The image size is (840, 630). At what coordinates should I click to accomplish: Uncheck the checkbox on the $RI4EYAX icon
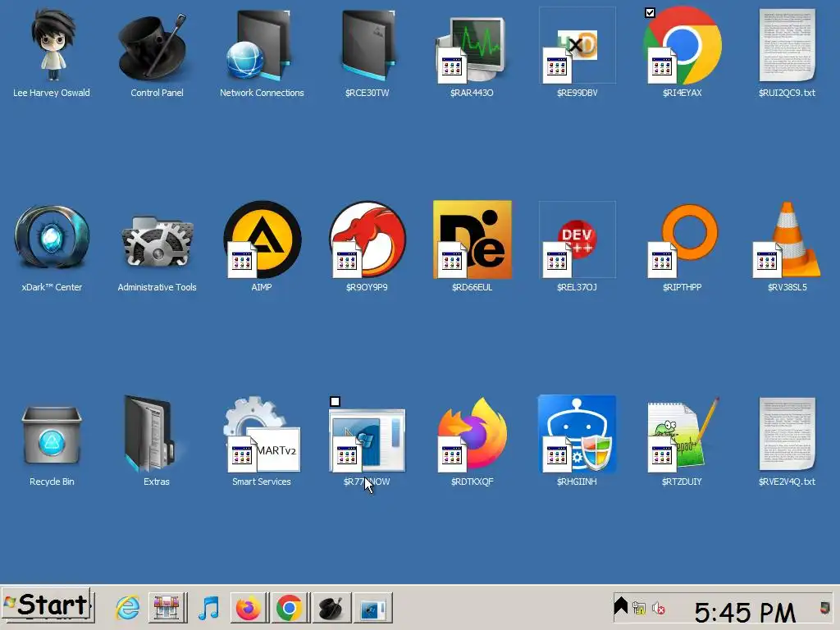650,12
